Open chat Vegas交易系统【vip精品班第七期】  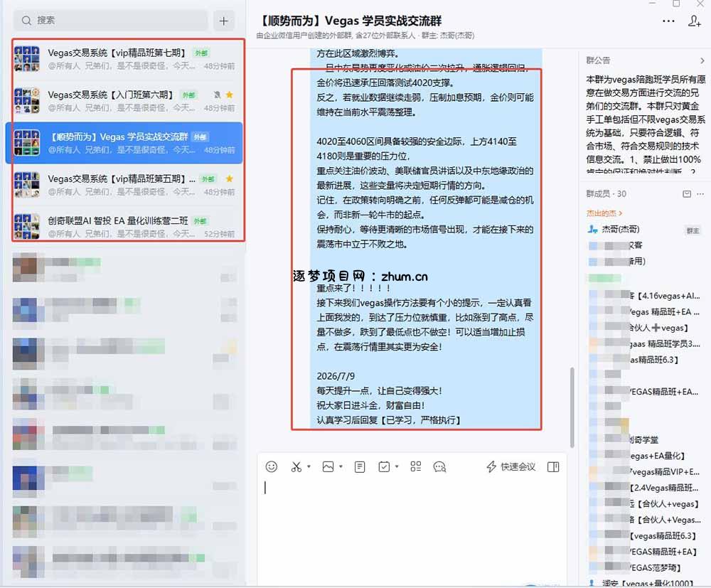coord(124,59)
